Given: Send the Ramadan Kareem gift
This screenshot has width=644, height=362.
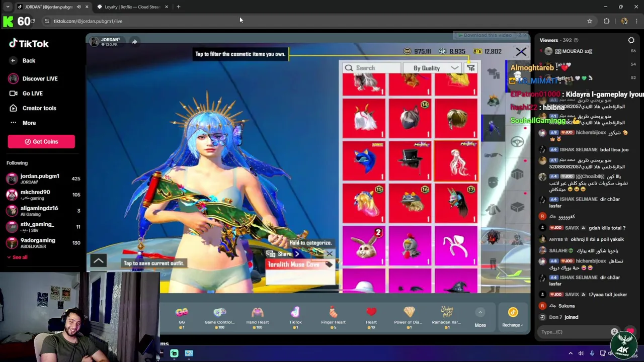Looking at the screenshot, I should 446,317.
